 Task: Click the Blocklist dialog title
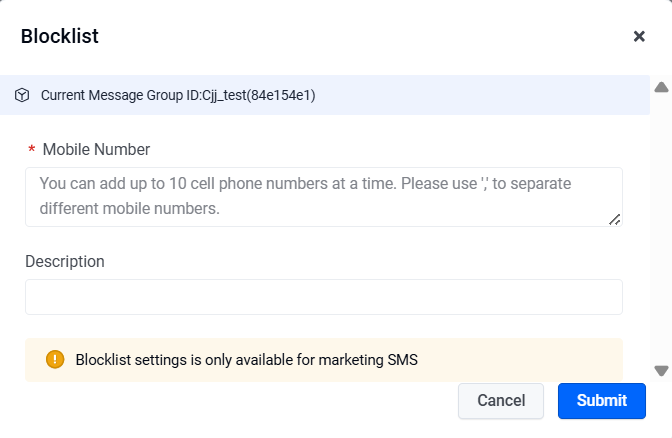[x=60, y=36]
